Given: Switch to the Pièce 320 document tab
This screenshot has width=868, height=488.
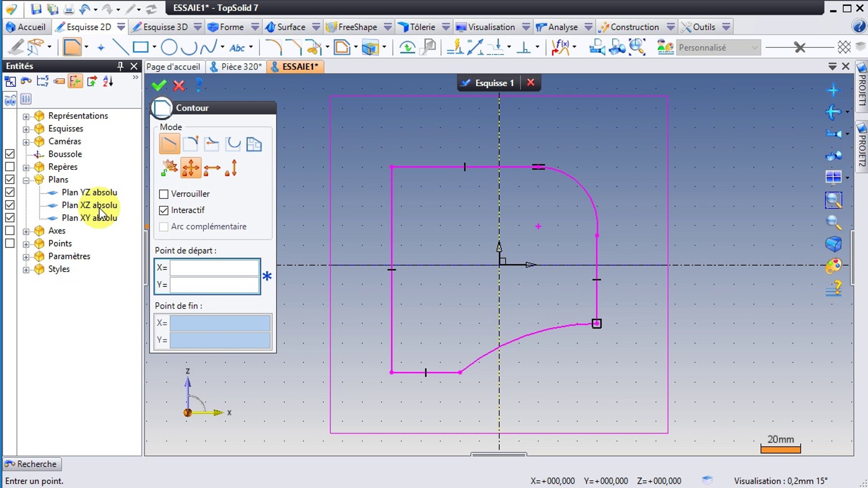Looking at the screenshot, I should point(240,66).
